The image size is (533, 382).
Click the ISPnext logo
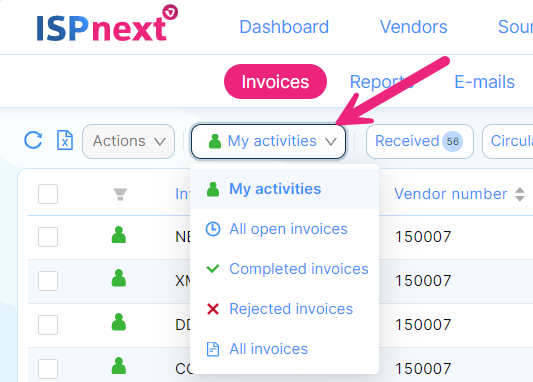107,24
